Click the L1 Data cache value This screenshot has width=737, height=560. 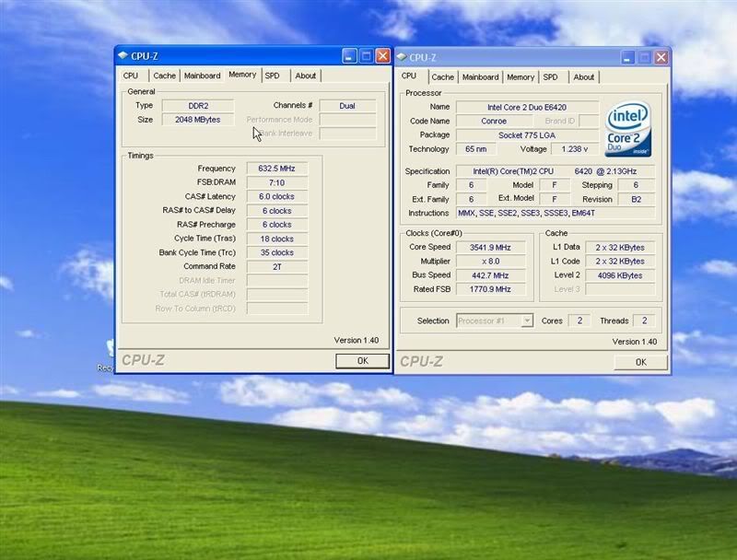tap(620, 247)
